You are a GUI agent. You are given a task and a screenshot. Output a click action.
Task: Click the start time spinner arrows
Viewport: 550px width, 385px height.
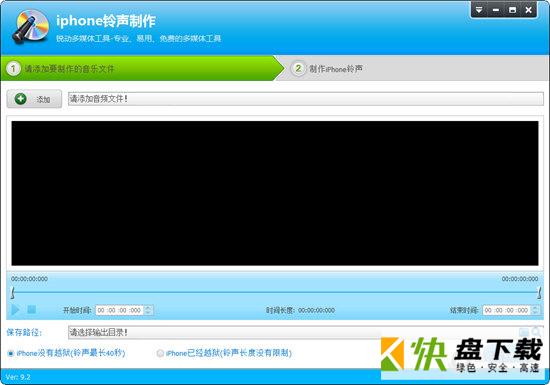tap(148, 310)
